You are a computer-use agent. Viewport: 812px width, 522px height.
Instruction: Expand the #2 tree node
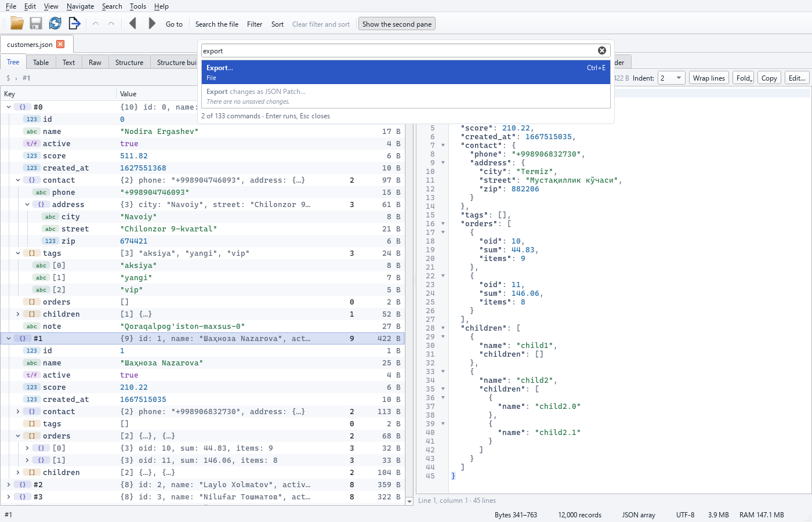[x=9, y=484]
